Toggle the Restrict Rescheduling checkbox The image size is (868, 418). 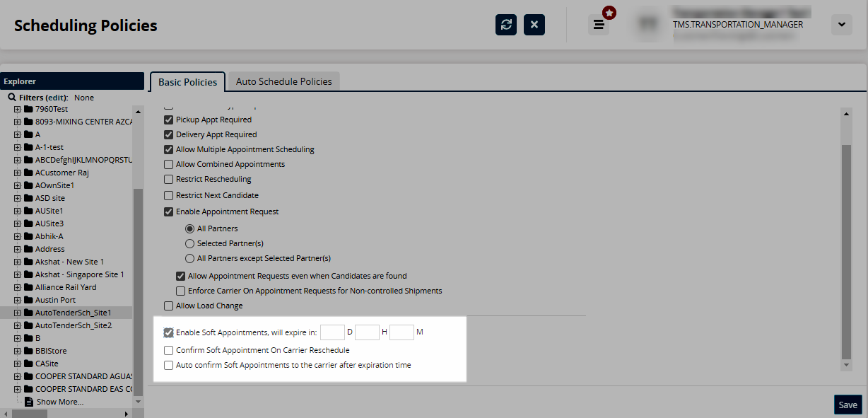point(168,179)
